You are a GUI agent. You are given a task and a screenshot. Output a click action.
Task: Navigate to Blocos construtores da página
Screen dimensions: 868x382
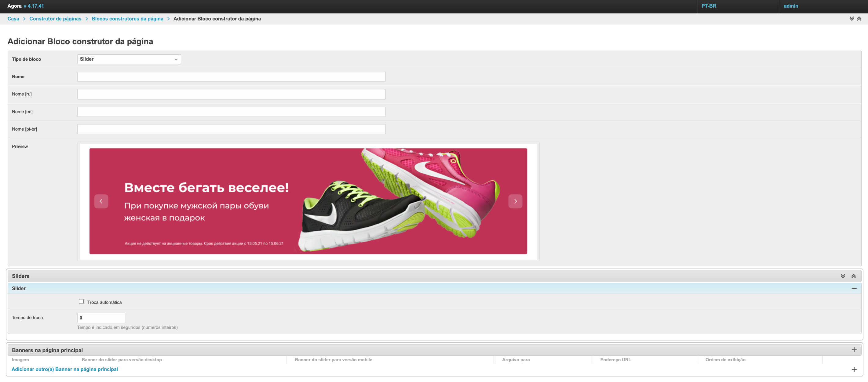127,19
